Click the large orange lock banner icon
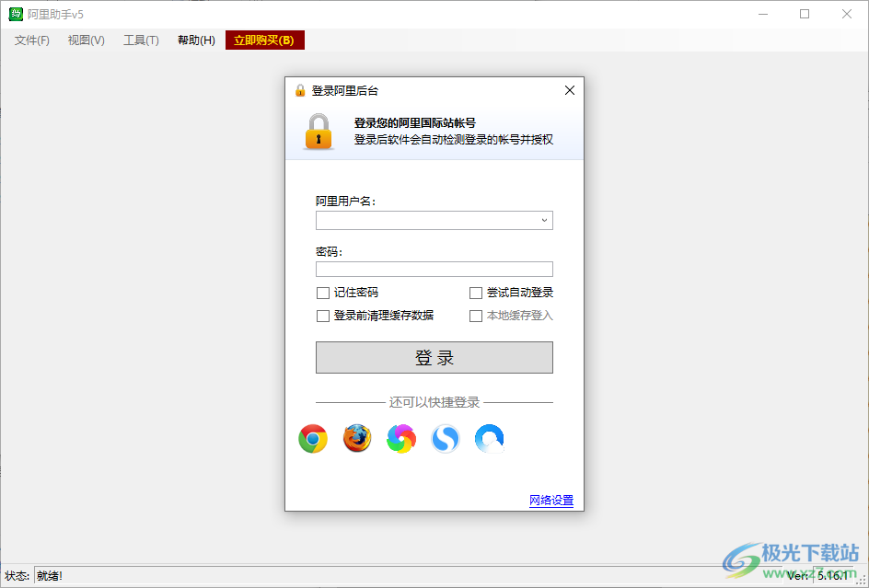Screen dimensions: 869x588 [x=318, y=132]
